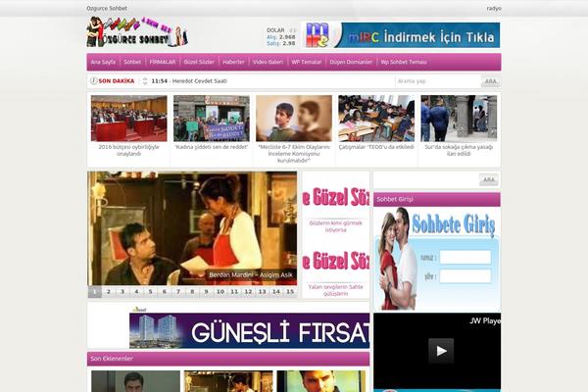The height and width of the screenshot is (392, 588).
Task: Open the first Son Eklenenler thumbnail
Action: coord(136,381)
